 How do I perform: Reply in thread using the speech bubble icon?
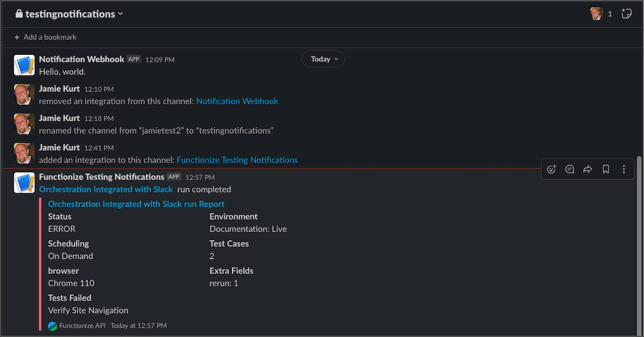(569, 169)
